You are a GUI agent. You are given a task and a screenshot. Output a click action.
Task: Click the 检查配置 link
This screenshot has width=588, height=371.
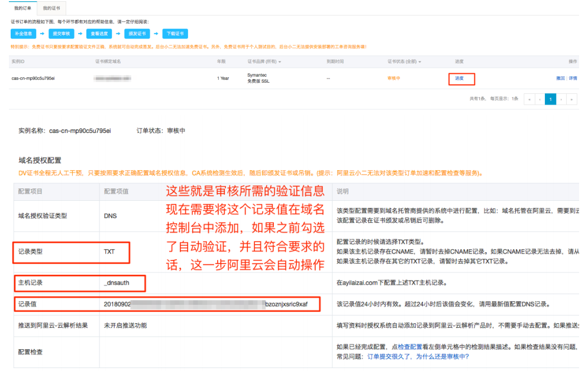(410, 347)
